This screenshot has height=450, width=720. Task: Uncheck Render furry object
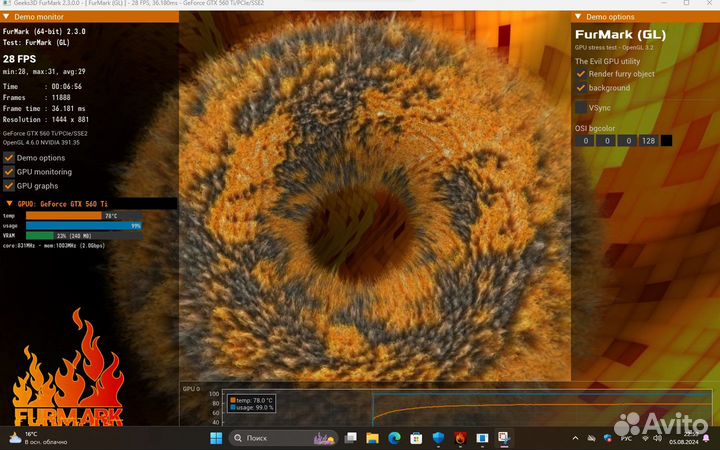pyautogui.click(x=581, y=74)
